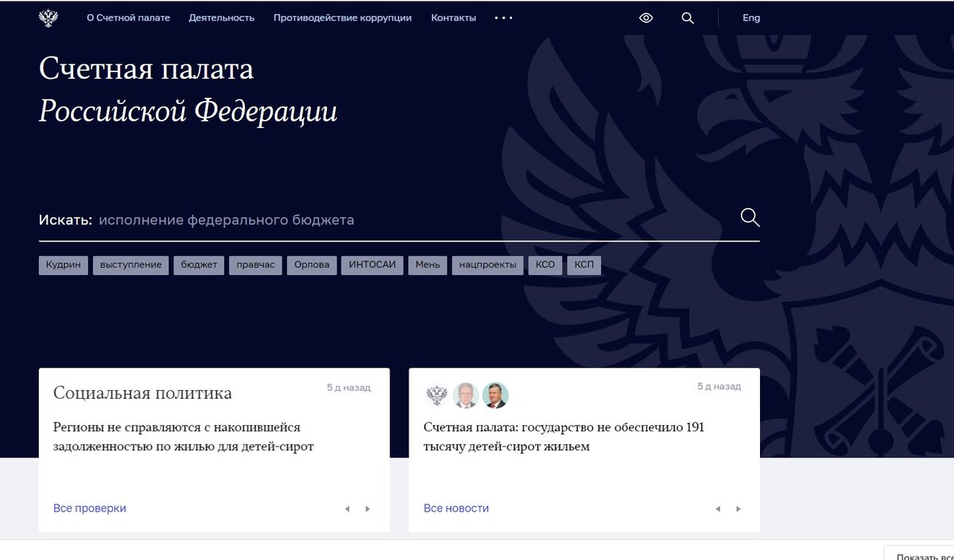Open Противодействие коррупции menu item

point(343,17)
